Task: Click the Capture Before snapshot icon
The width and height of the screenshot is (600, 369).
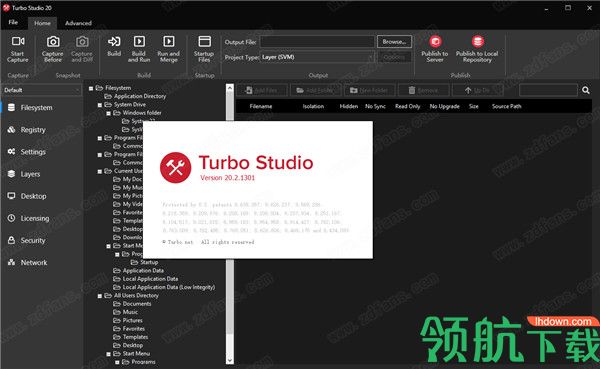Action: coord(53,41)
